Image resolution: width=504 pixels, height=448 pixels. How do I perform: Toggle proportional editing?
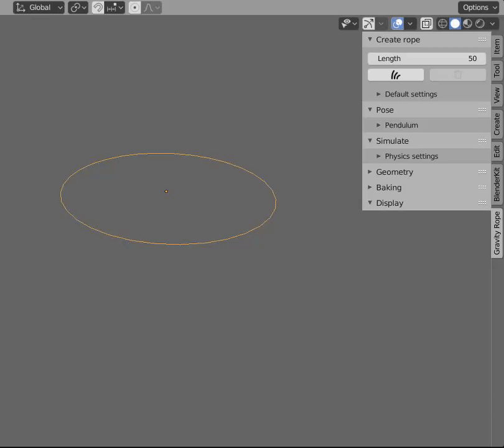pyautogui.click(x=135, y=7)
